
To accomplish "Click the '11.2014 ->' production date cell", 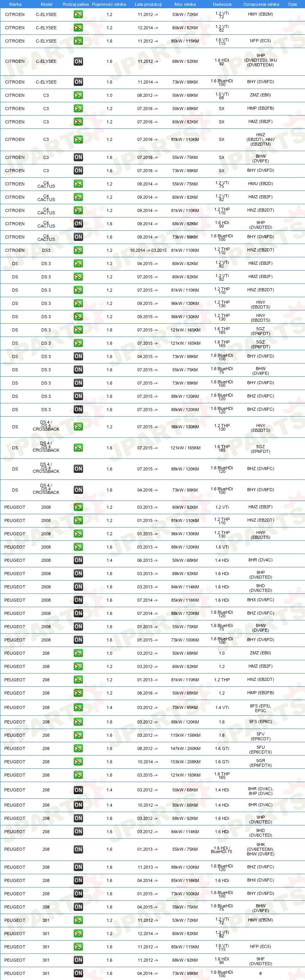I will pyautogui.click(x=147, y=82).
